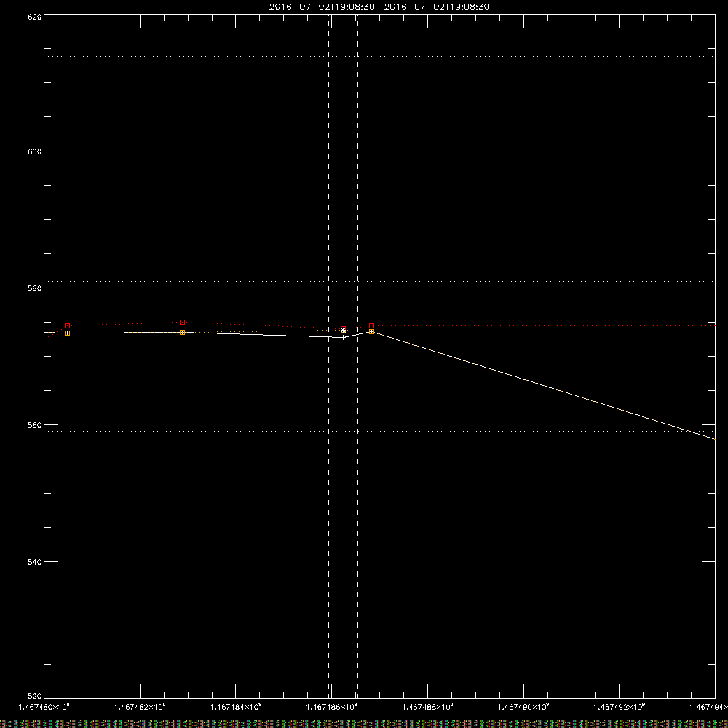Screen dimensions: 728x728
Task: Click x-axis label 1.467492×10⁹
Action: (620, 707)
